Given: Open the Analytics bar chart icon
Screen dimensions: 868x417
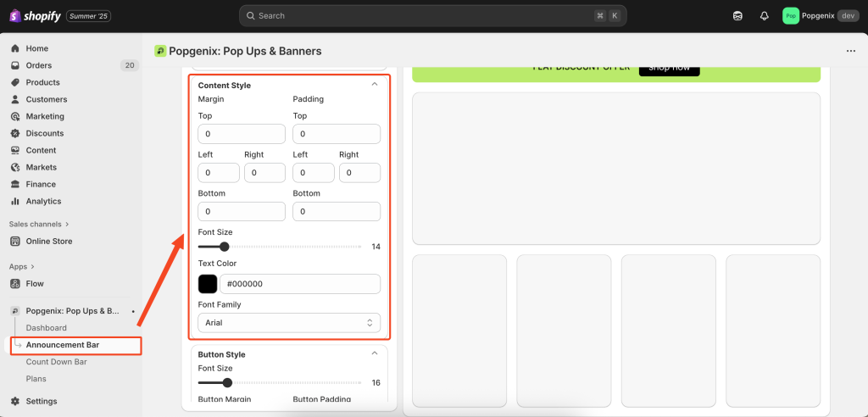Looking at the screenshot, I should pos(15,201).
